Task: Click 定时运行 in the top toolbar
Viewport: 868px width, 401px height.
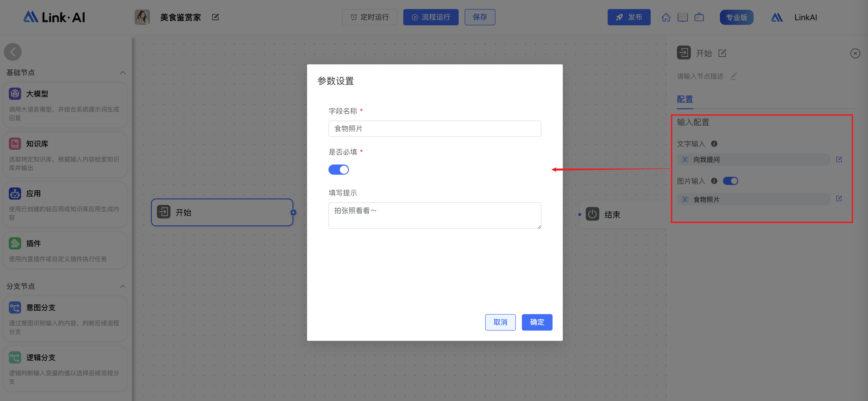Action: [370, 17]
